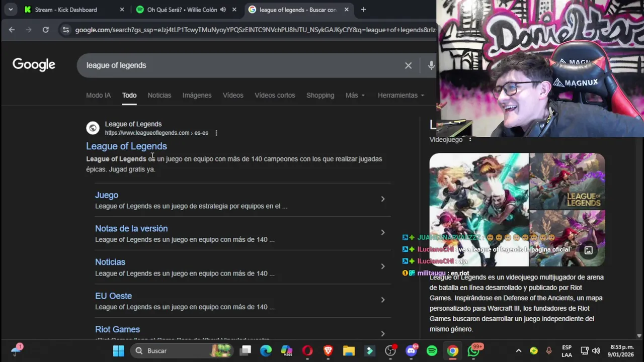
Task: Open Notas de la versión sitelink
Action: 131,228
